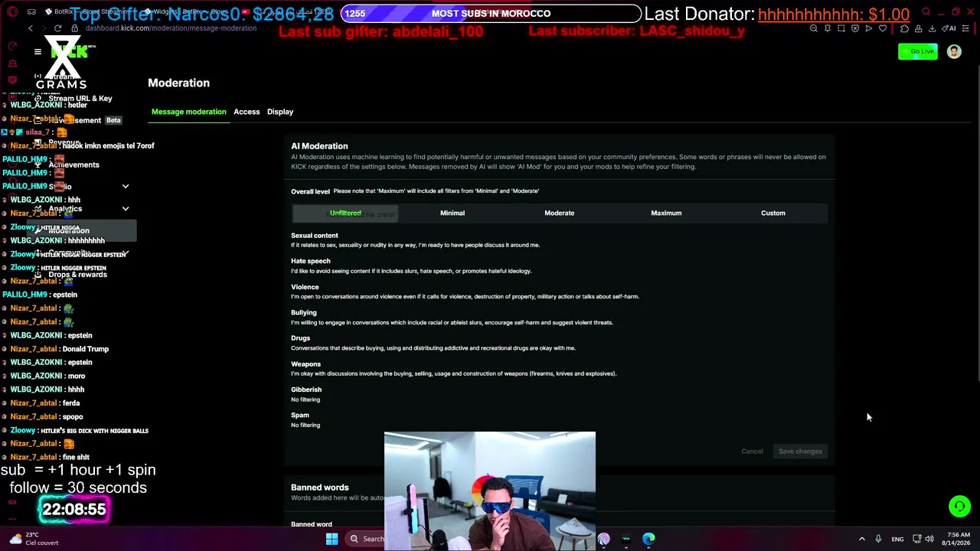The width and height of the screenshot is (980, 551).
Task: Click the AI Moderation section heading
Action: coord(319,146)
